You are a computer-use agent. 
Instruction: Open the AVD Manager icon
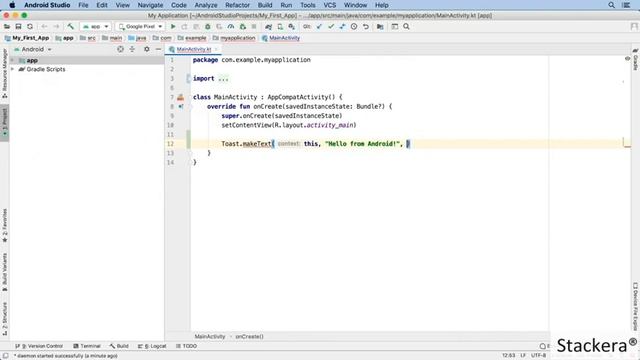click(x=280, y=27)
